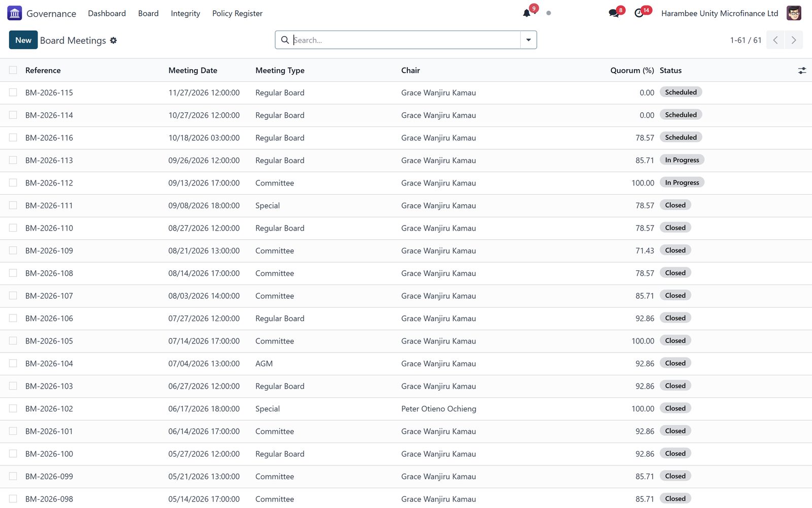The width and height of the screenshot is (812, 508).
Task: Open record BM-2026-106
Action: [x=49, y=319]
